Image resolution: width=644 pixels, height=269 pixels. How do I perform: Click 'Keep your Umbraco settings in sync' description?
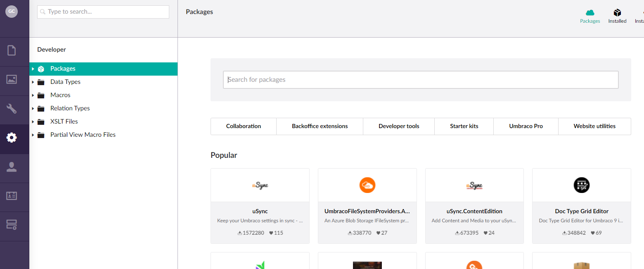(x=260, y=221)
